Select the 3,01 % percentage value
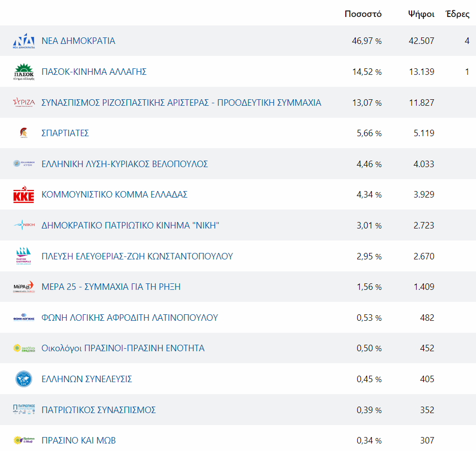Image resolution: width=476 pixels, height=451 pixels. pyautogui.click(x=369, y=225)
